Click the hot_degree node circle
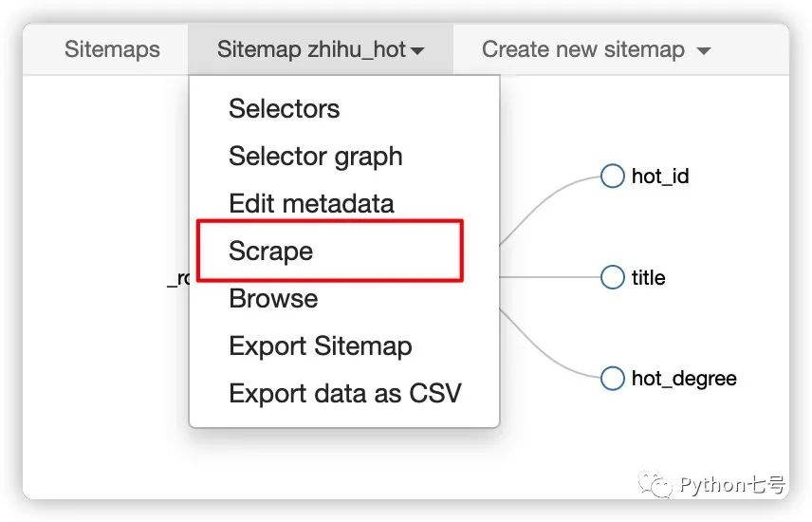The width and height of the screenshot is (812, 522). pos(613,378)
